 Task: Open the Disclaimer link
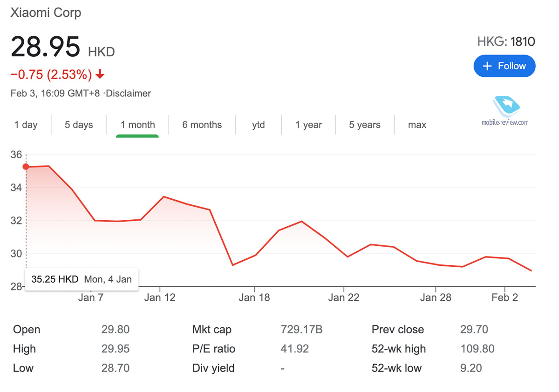pos(129,94)
